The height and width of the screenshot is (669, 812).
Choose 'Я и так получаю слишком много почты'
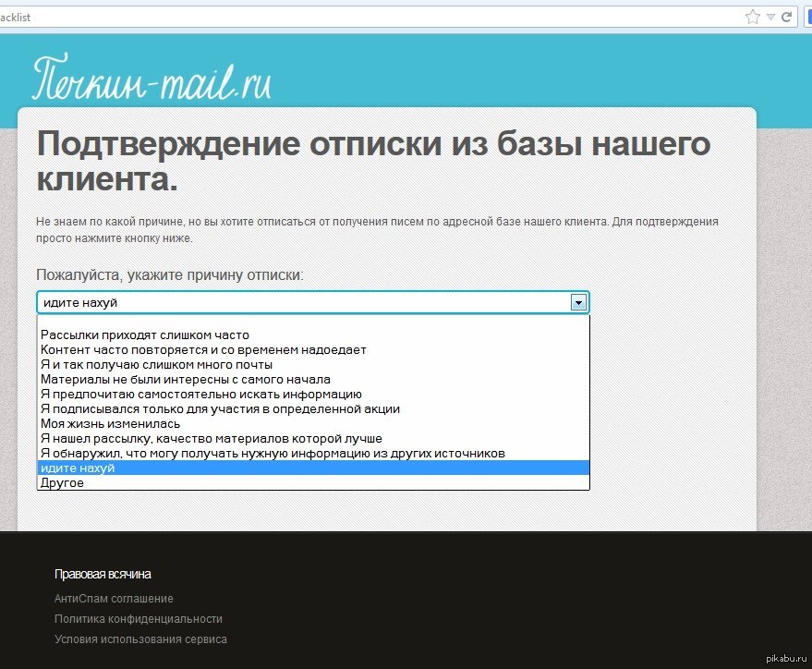156,364
